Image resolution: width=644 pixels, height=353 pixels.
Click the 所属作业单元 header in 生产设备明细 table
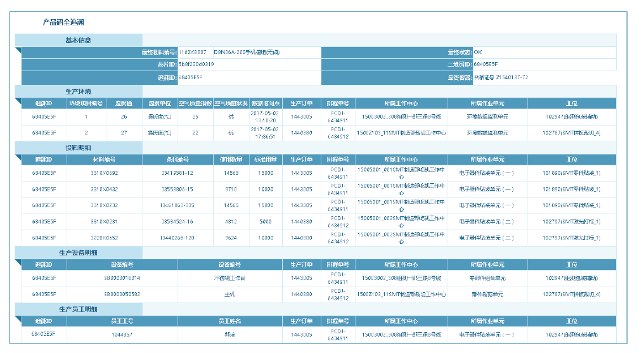pyautogui.click(x=487, y=265)
